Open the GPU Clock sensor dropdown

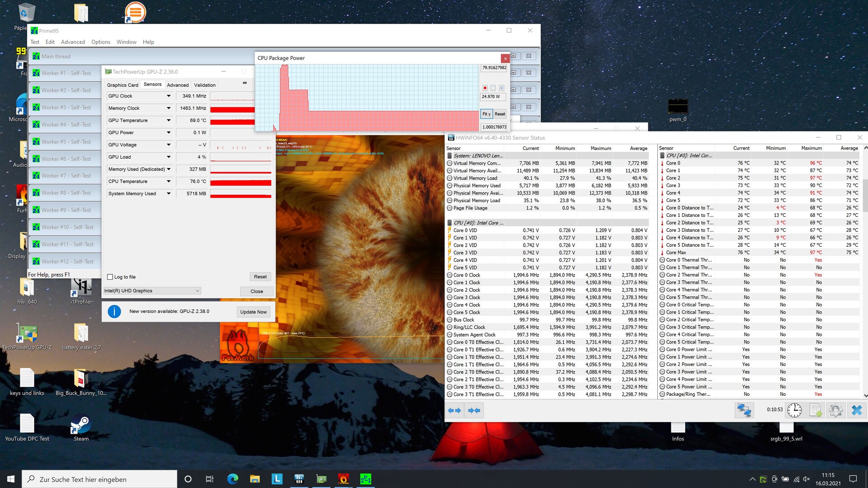169,96
